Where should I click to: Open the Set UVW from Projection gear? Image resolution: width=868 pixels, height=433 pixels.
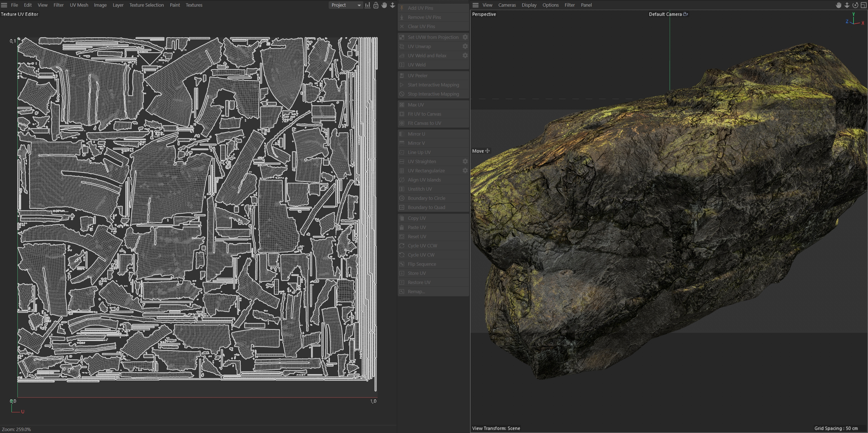(465, 37)
